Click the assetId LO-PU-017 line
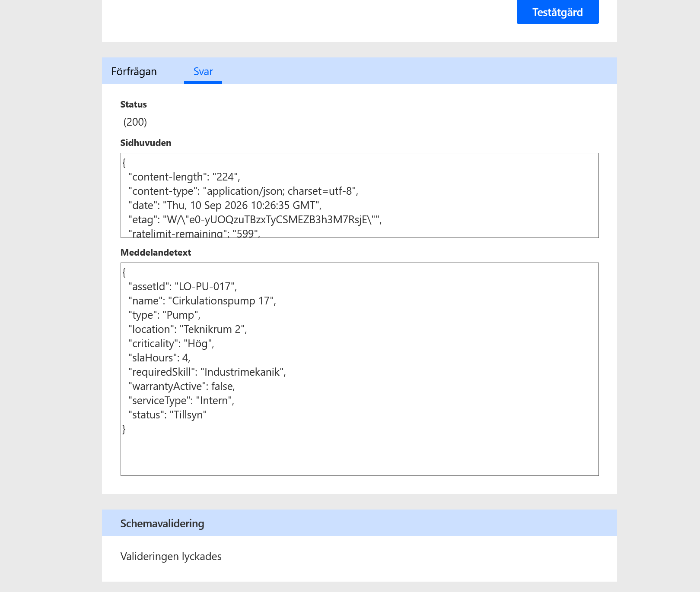Screen dimensions: 700x592 coord(183,287)
